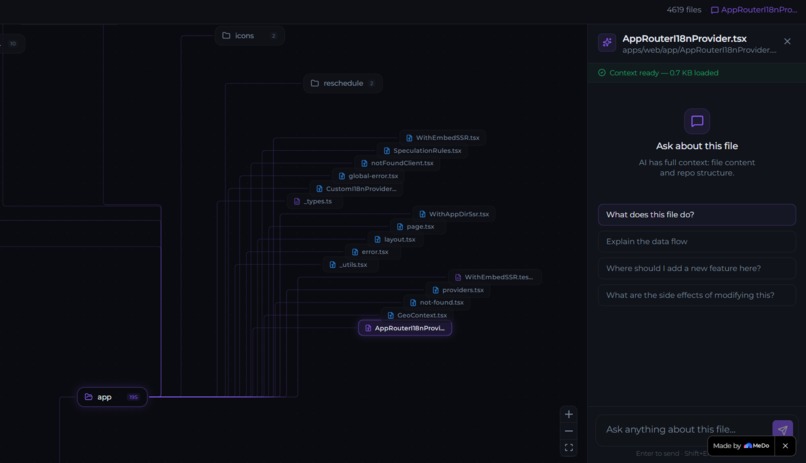Screen dimensions: 806x463
Task: Select the layout.tsx file node
Action: click(x=394, y=239)
